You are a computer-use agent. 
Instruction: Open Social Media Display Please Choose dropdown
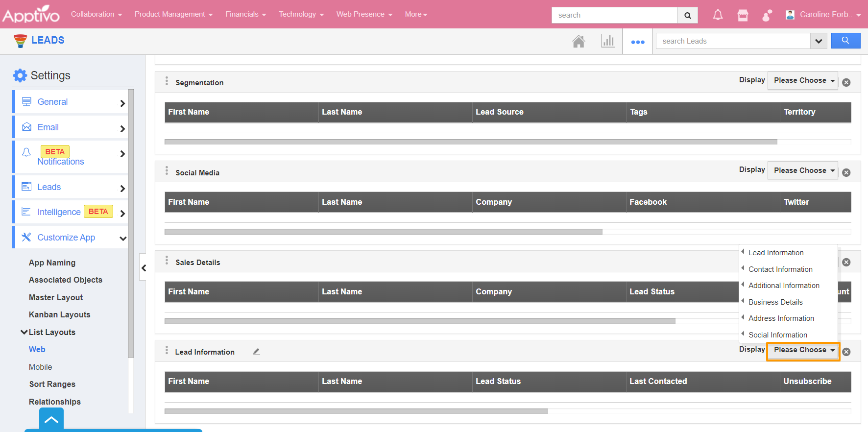pos(803,170)
